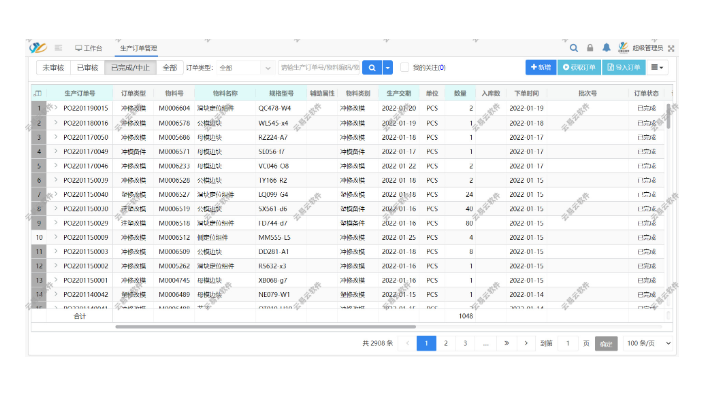Click the fullscreen expand icon
Screen dimensions: 704x396
pyautogui.click(x=671, y=48)
